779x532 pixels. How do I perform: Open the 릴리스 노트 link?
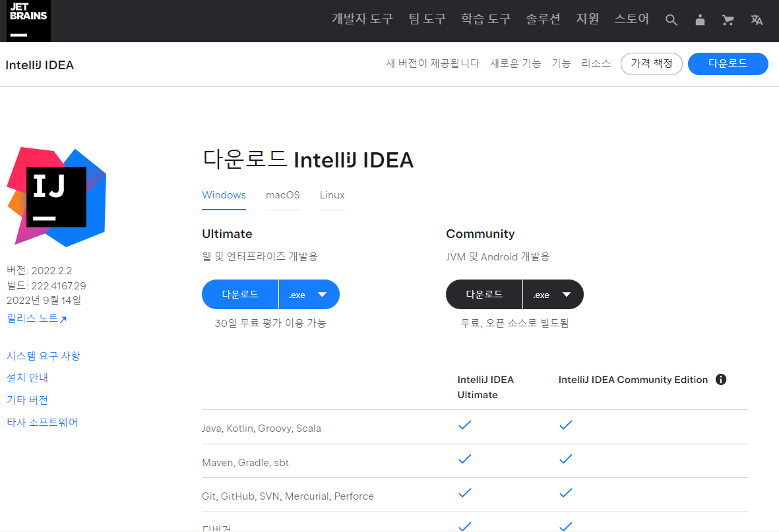coord(36,318)
